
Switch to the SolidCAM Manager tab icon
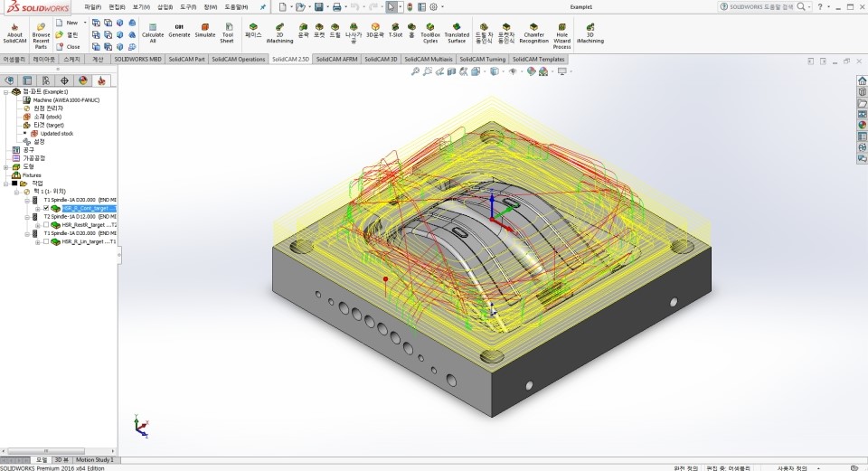point(101,80)
